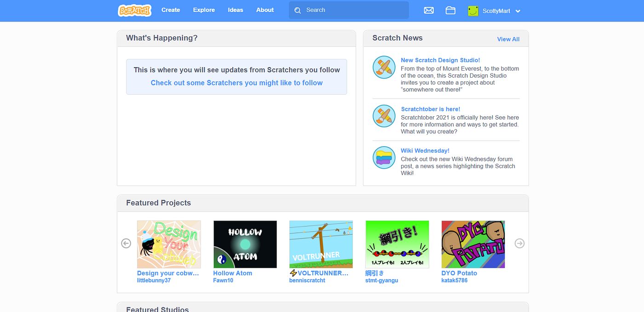Open DYO Potato project thumbnail

click(x=473, y=244)
